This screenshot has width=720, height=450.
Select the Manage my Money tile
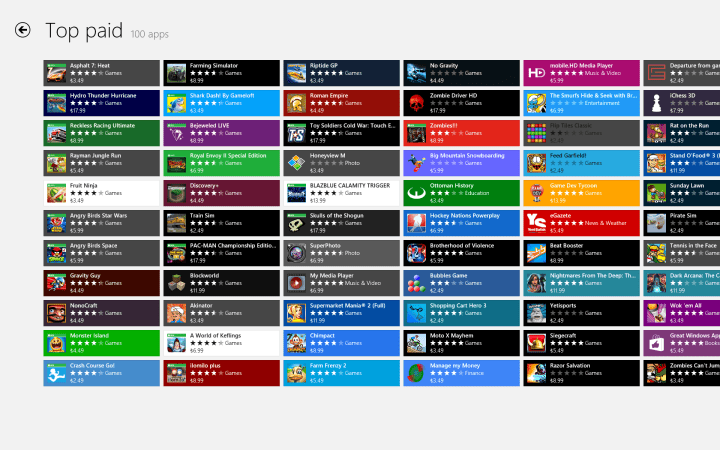click(x=461, y=373)
